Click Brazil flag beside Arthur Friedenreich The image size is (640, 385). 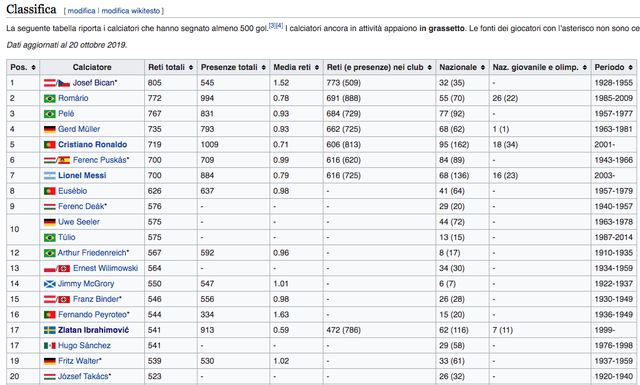(x=49, y=253)
